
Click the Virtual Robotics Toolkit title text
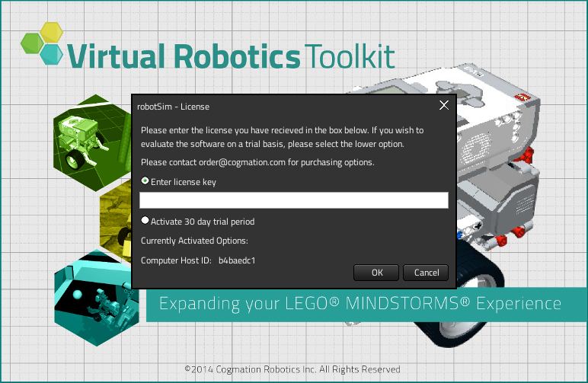231,56
